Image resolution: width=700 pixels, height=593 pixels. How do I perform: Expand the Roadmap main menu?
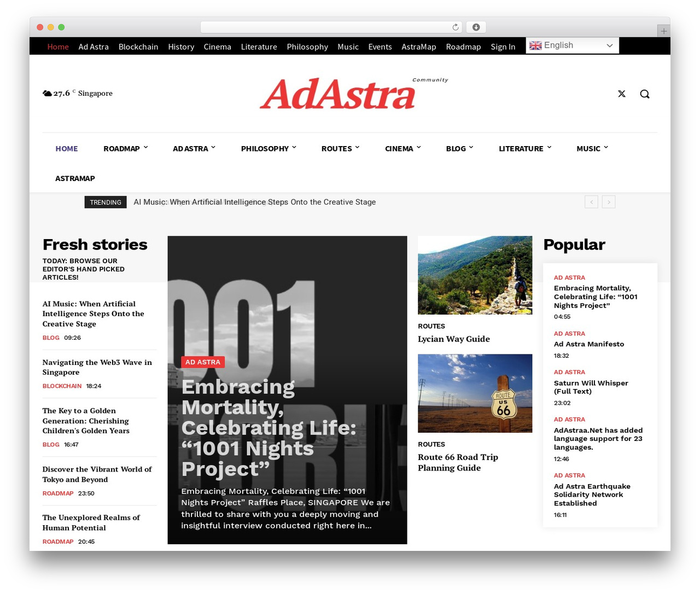pos(125,149)
